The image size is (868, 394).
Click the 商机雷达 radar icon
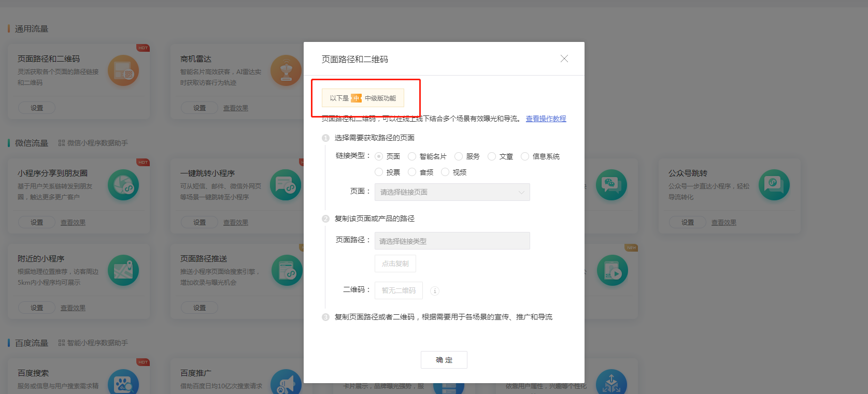(286, 70)
